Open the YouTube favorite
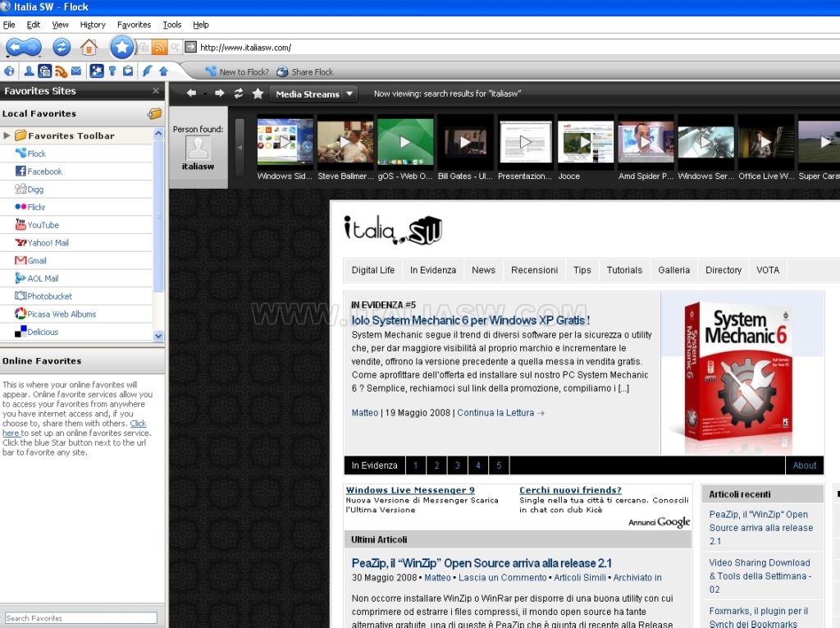Image resolution: width=840 pixels, height=628 pixels. pyautogui.click(x=37, y=225)
